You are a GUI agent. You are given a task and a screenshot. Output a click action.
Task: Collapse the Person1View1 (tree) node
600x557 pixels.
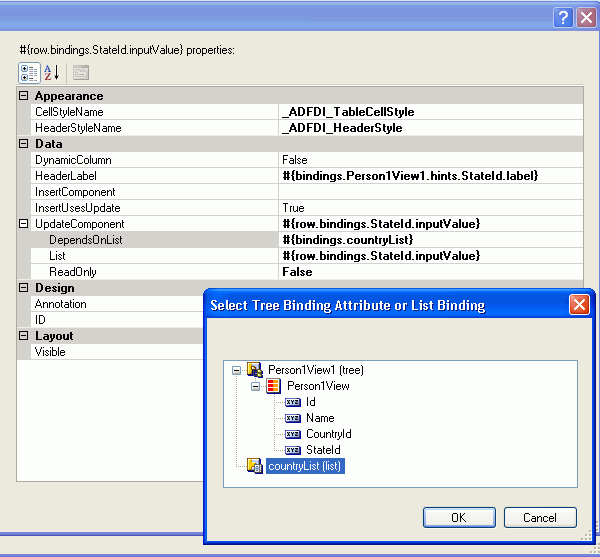pyautogui.click(x=236, y=370)
